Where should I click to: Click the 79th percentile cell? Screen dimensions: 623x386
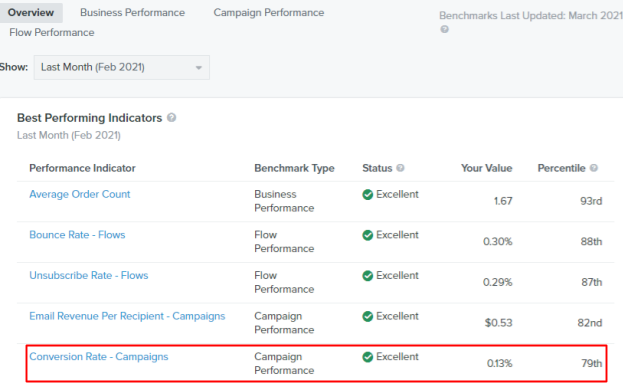pos(592,363)
